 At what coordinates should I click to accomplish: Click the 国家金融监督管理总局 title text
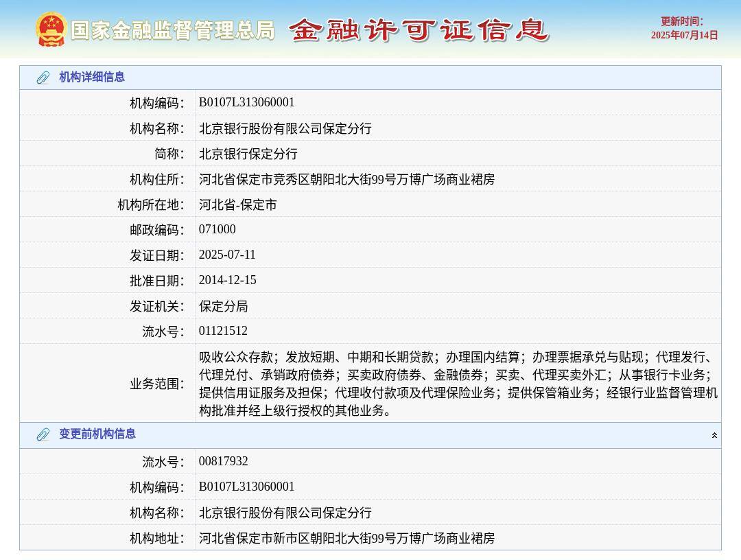point(173,30)
